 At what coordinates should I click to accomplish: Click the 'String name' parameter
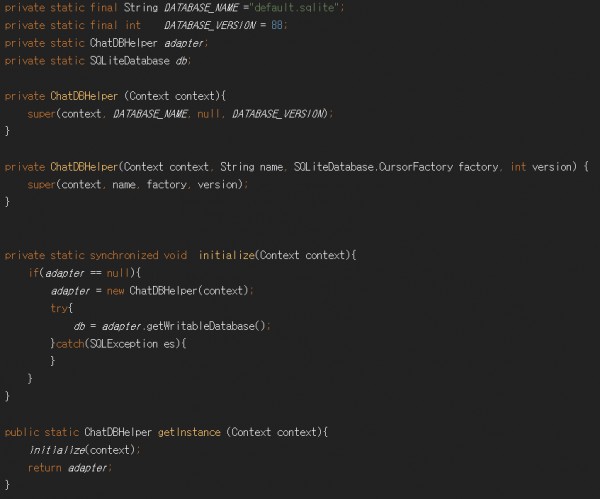point(251,167)
